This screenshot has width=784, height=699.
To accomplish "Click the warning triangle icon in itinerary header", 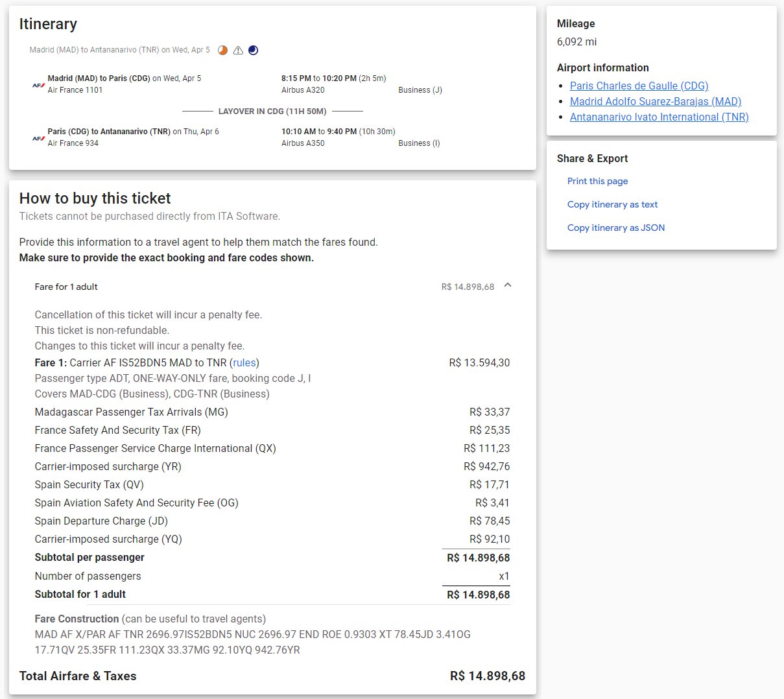I will [x=238, y=50].
